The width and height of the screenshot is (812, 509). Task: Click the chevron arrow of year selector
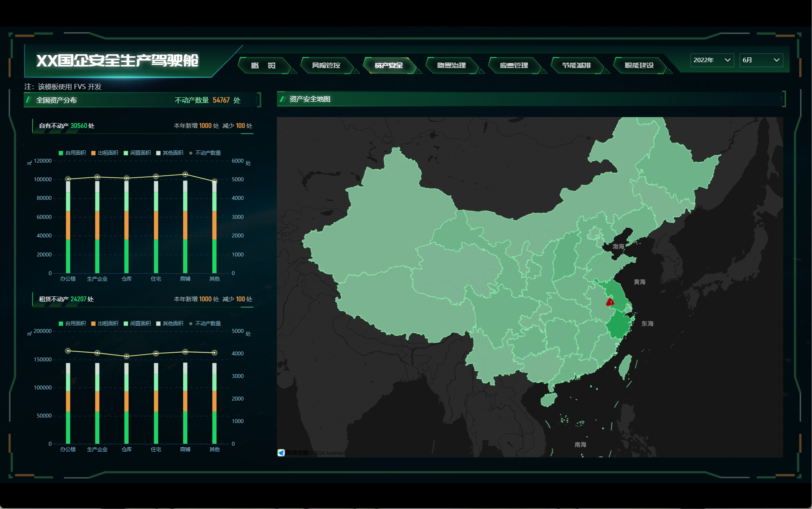[727, 60]
